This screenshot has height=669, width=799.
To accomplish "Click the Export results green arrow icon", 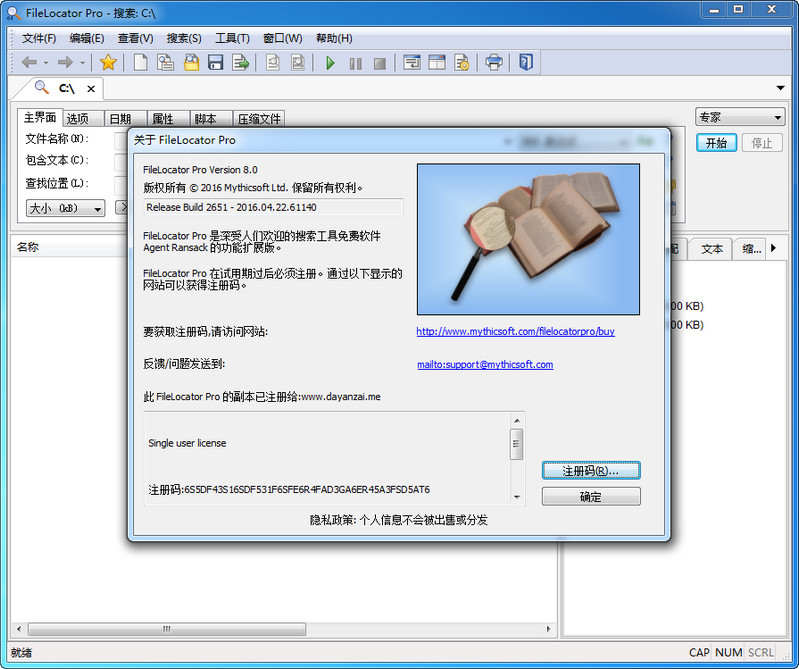I will [241, 63].
